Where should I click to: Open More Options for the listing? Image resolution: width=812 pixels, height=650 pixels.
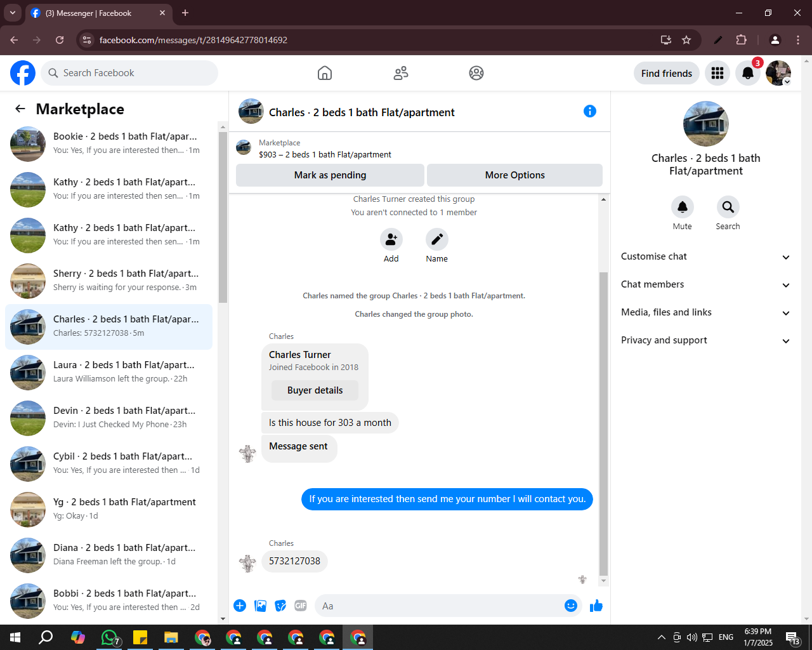click(514, 175)
